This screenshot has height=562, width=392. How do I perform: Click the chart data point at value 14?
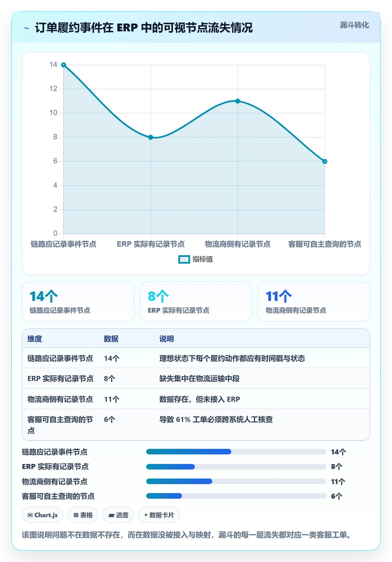coord(64,65)
